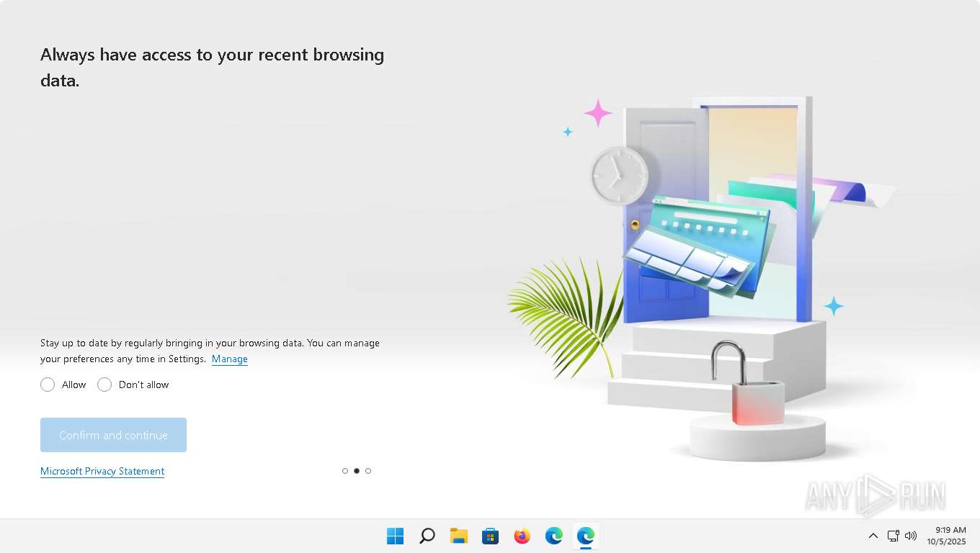
Task: Open the taskbar Search icon
Action: coord(427,536)
